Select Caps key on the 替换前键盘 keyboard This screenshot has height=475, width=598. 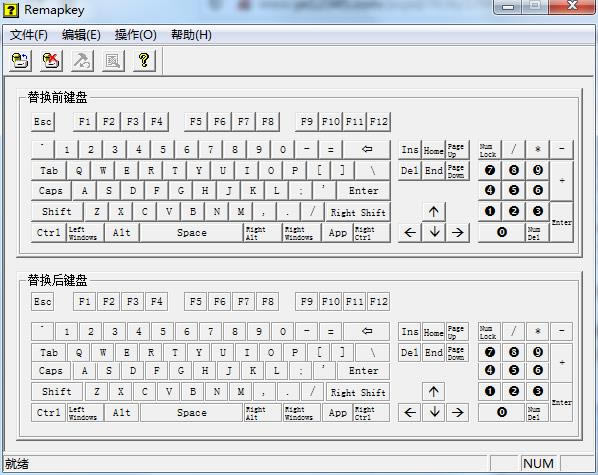pos(51,191)
